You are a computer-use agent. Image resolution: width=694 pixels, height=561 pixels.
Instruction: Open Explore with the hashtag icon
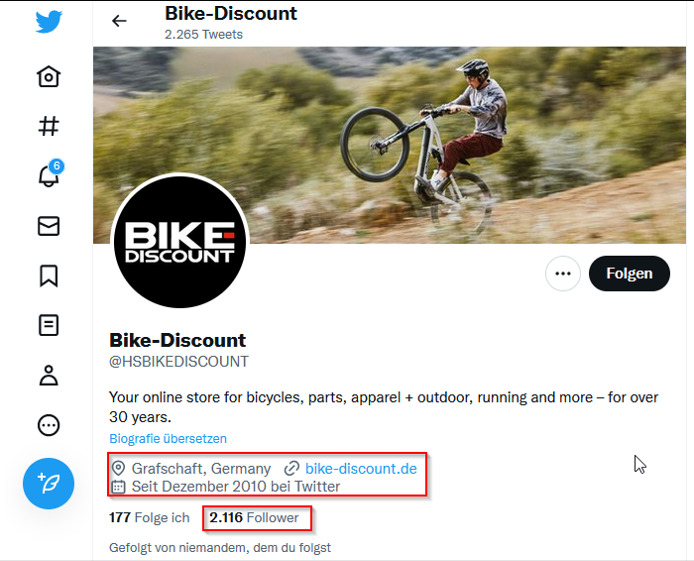48,126
